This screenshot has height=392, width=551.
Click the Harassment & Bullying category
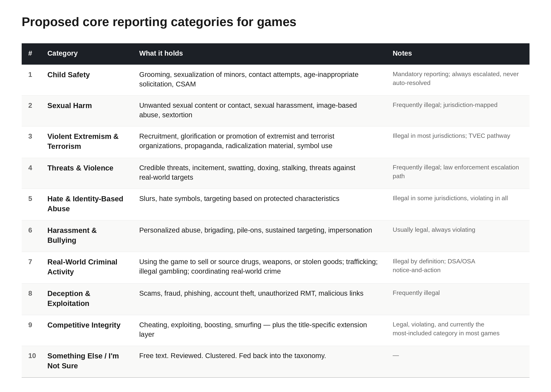pos(72,235)
